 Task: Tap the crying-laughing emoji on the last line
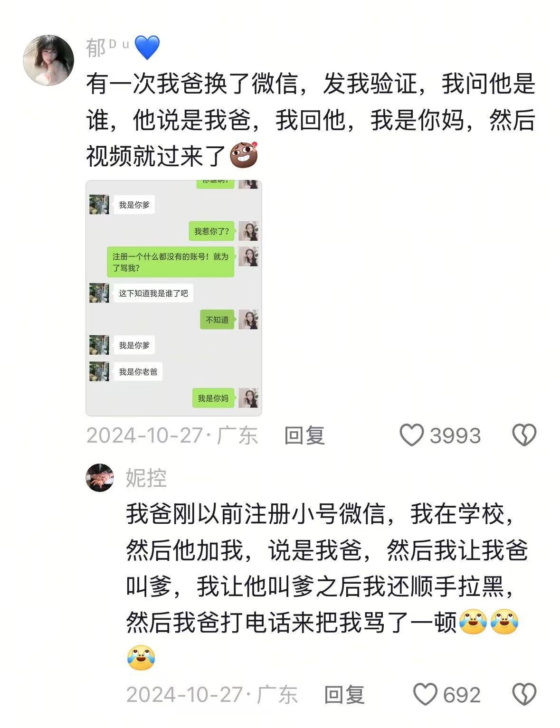click(141, 658)
